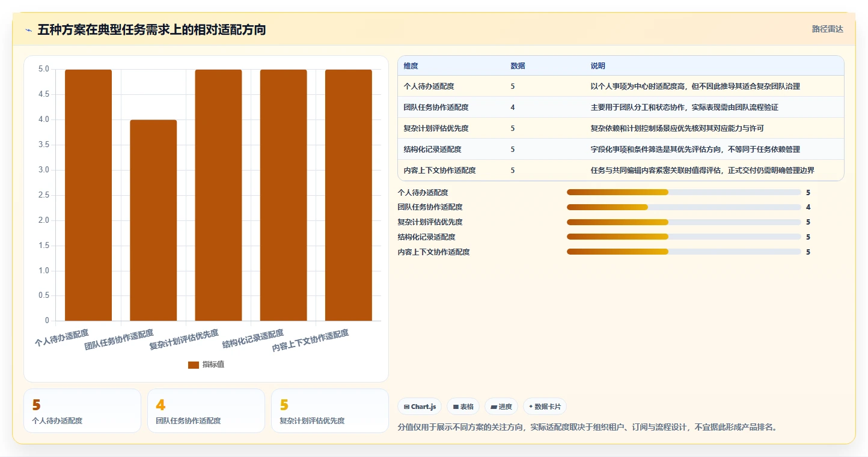The image size is (868, 457).
Task: Select the Chart.js chip
Action: click(x=420, y=407)
